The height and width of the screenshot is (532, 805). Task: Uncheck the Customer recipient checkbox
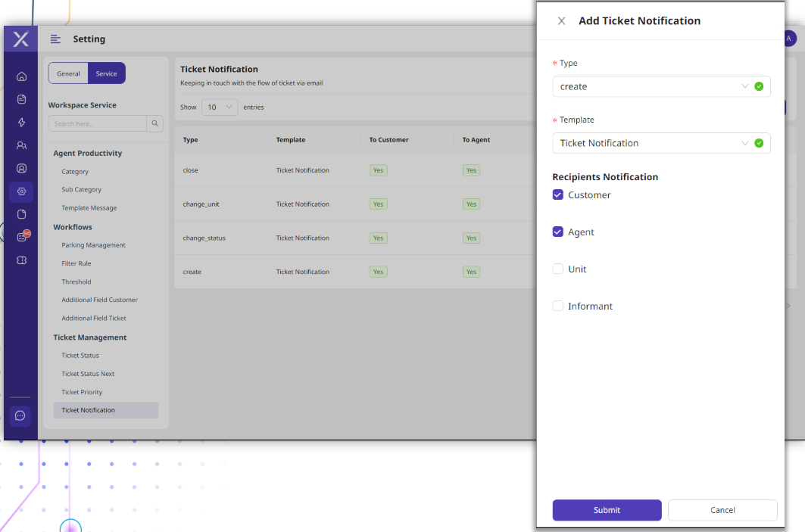click(x=558, y=194)
